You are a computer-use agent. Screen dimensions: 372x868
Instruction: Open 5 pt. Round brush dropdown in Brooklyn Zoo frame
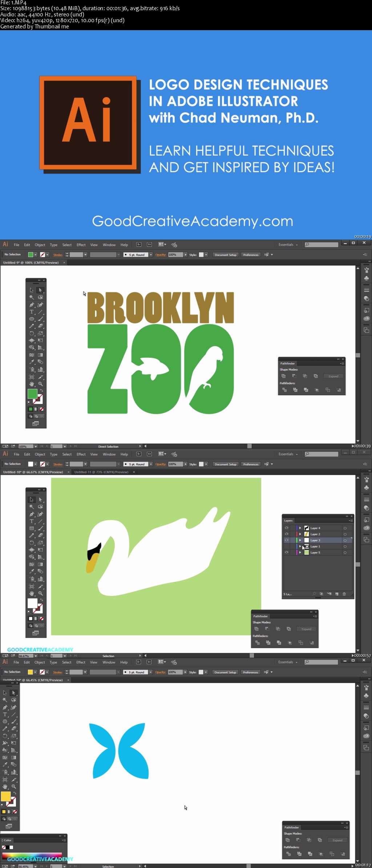151,255
